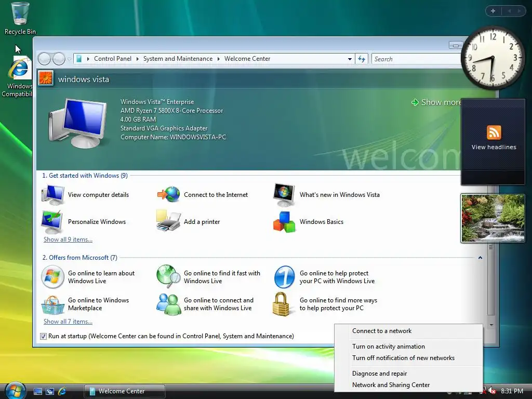Click the View headlines text on feed gadget
The width and height of the screenshot is (532, 399).
tap(494, 147)
